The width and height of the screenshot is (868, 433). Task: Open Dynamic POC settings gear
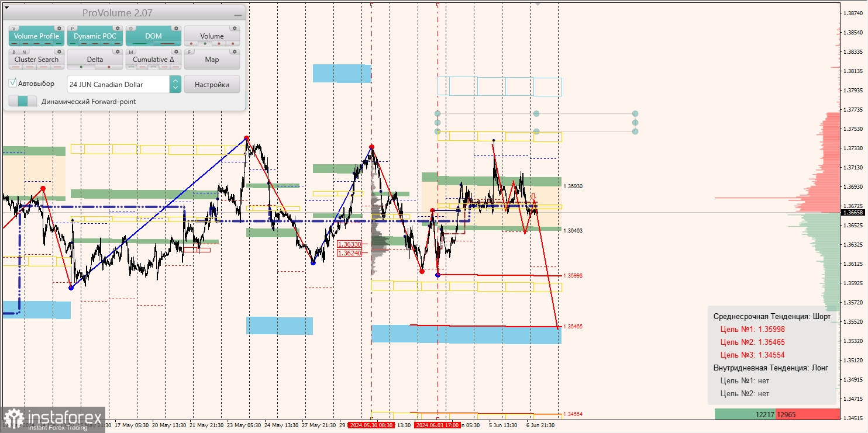click(x=118, y=28)
